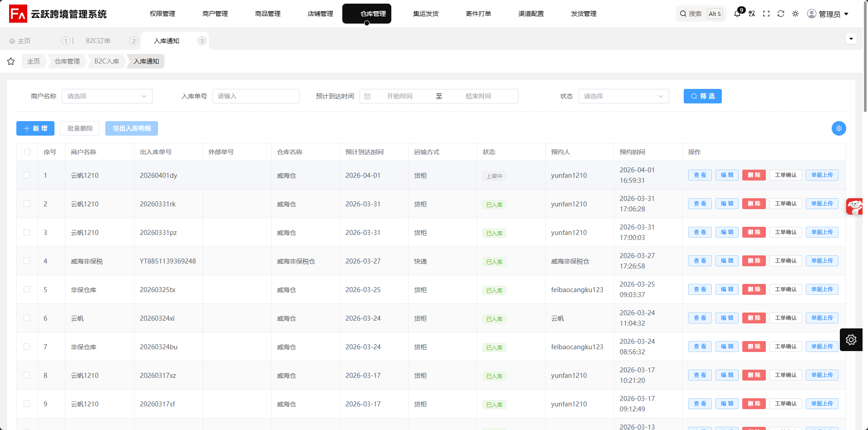Open the notification bell

[x=737, y=14]
